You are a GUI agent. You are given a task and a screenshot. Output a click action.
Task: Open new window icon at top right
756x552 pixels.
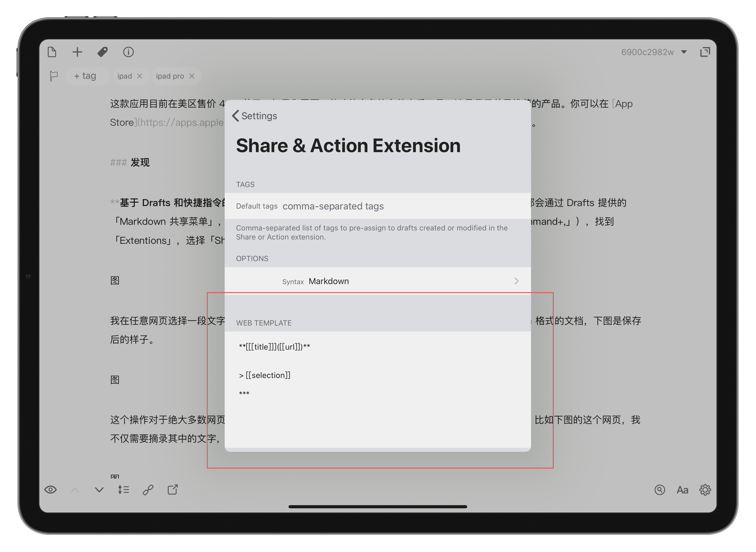705,52
